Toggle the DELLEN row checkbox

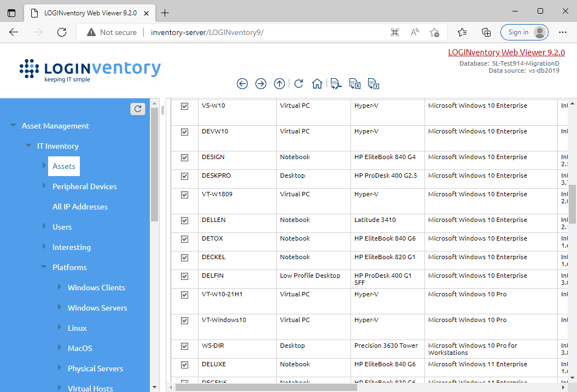pyautogui.click(x=185, y=221)
